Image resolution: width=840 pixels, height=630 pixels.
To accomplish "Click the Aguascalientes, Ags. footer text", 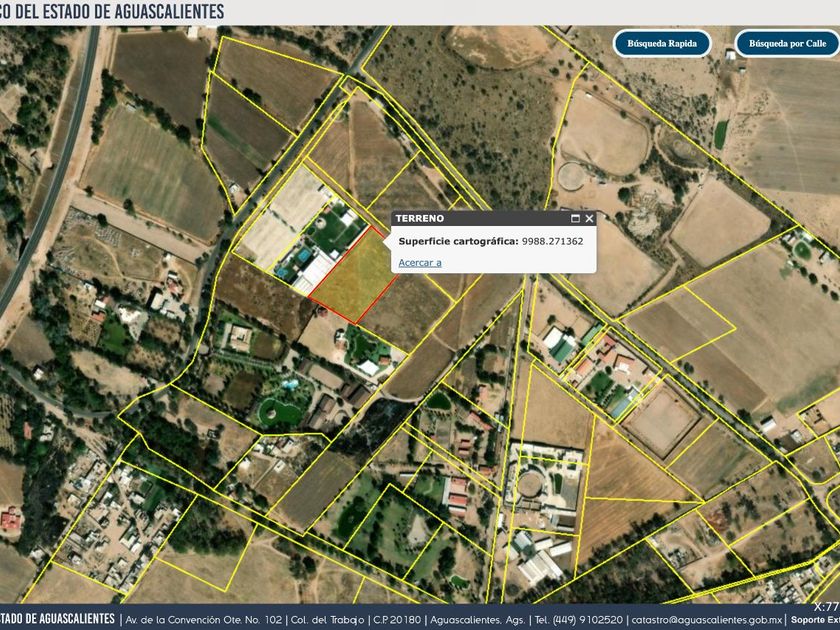I will 478,620.
